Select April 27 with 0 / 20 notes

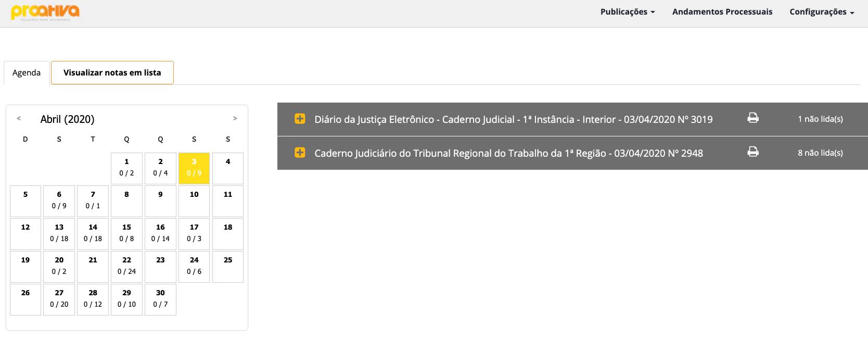click(x=59, y=299)
